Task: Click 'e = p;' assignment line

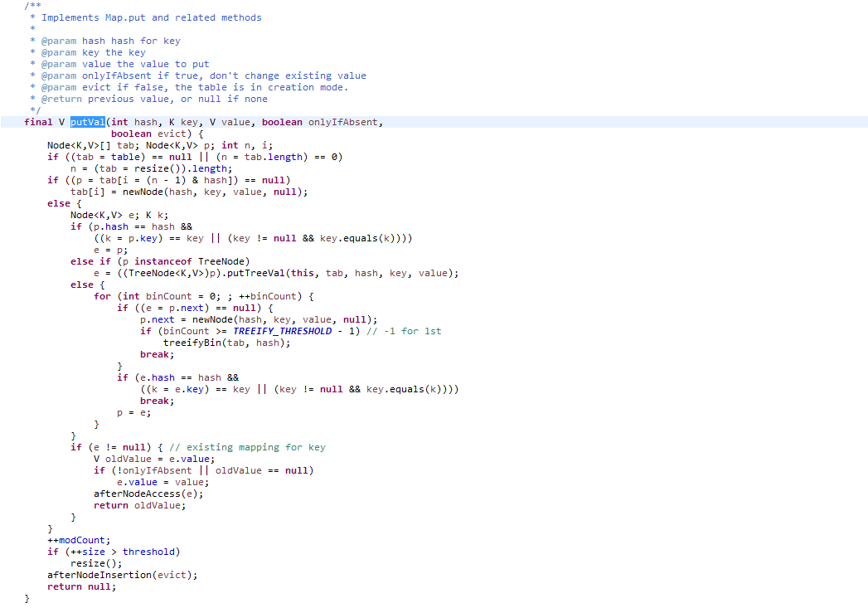Action: click(111, 250)
